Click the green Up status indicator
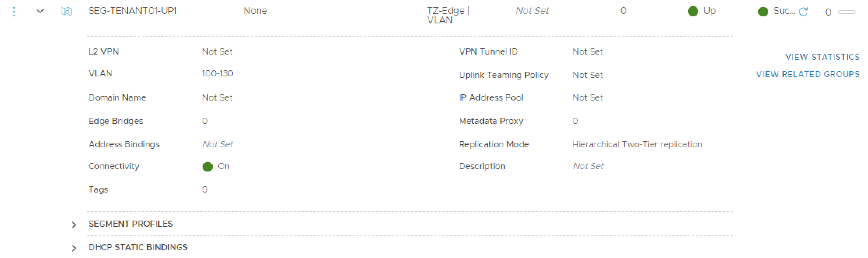Screen dimensions: 868x258 693,12
